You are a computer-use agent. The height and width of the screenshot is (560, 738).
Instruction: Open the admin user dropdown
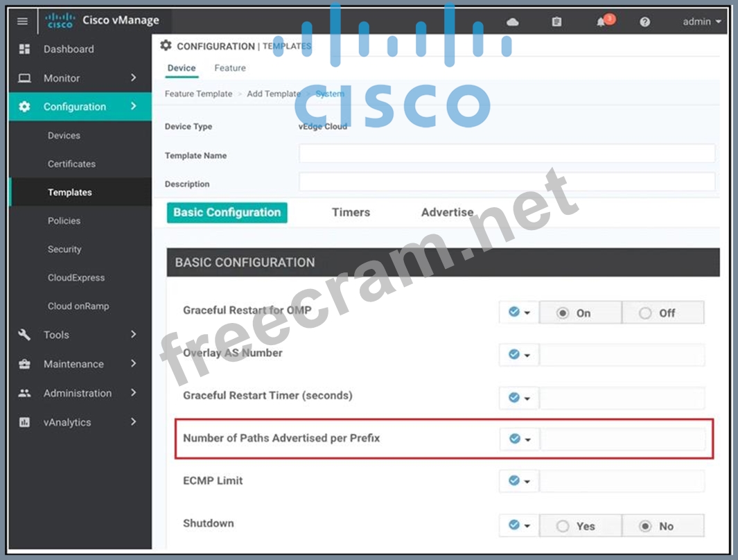click(x=701, y=22)
